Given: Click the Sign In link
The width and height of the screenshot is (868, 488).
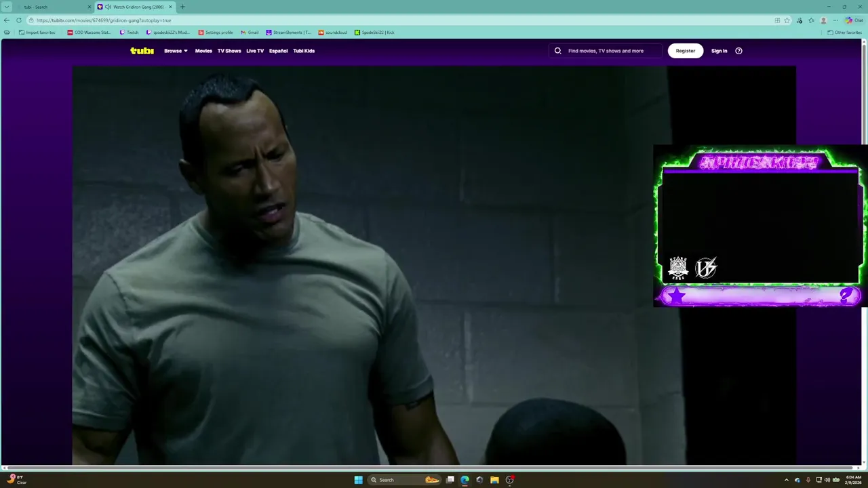Looking at the screenshot, I should click(719, 51).
